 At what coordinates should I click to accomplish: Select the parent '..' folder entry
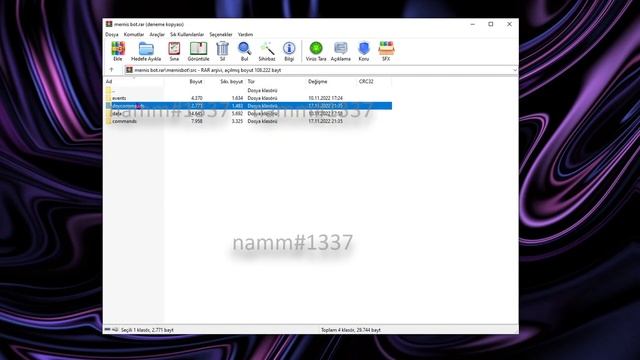coord(248,91)
